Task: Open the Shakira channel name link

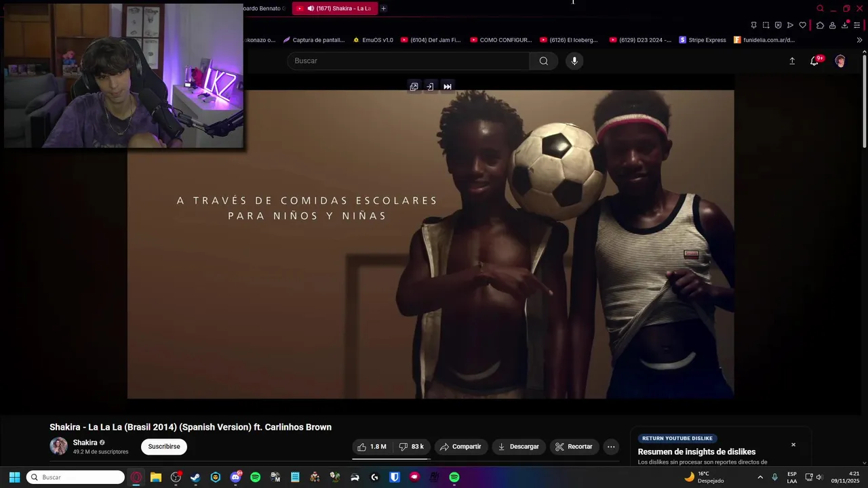Action: pos(85,443)
